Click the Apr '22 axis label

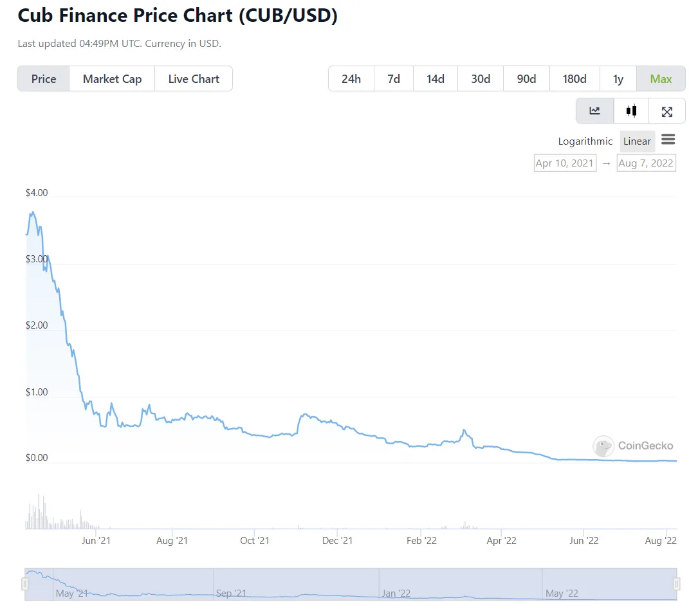[501, 541]
